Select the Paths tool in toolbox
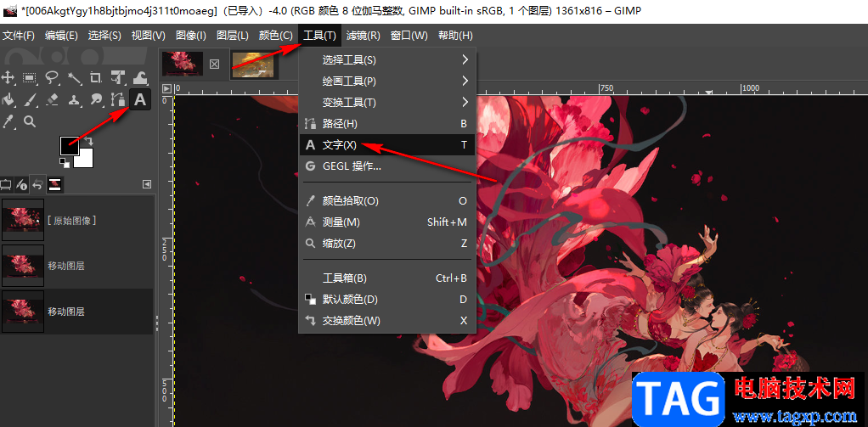The width and height of the screenshot is (868, 427). pyautogui.click(x=118, y=99)
